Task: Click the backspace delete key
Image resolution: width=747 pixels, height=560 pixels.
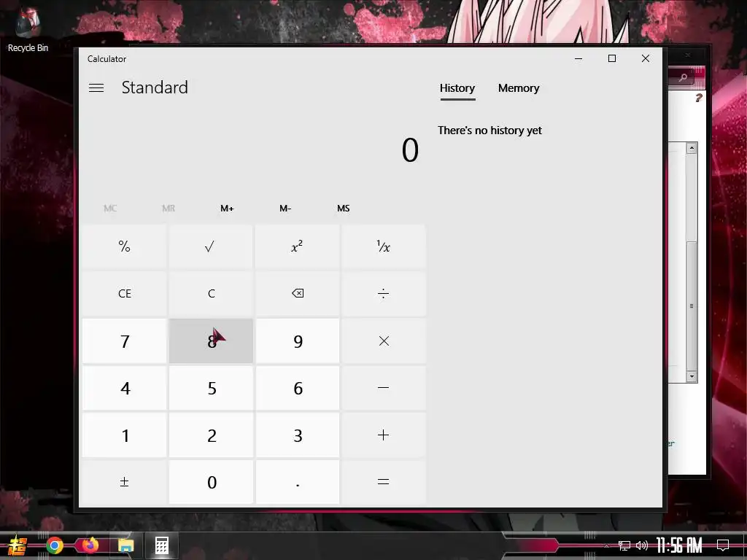Action: (x=298, y=293)
